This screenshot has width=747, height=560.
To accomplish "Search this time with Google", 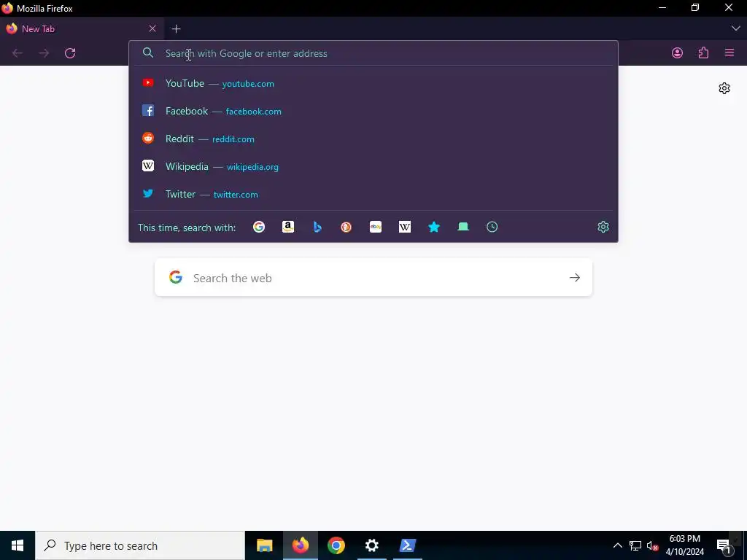I will pos(259,227).
